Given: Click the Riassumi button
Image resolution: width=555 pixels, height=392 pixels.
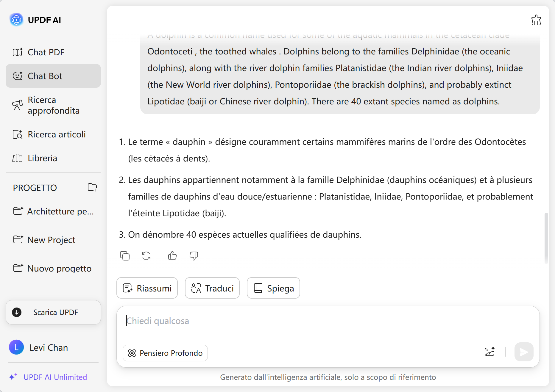Looking at the screenshot, I should pyautogui.click(x=147, y=288).
